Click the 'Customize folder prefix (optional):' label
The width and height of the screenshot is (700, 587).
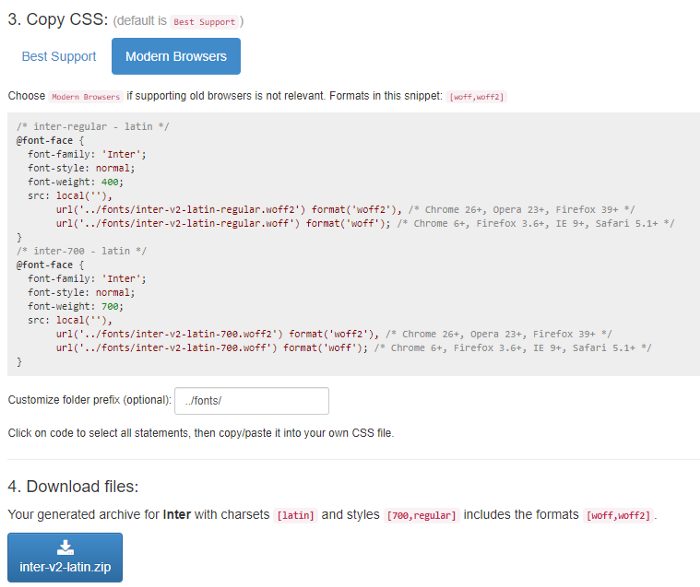pos(90,400)
